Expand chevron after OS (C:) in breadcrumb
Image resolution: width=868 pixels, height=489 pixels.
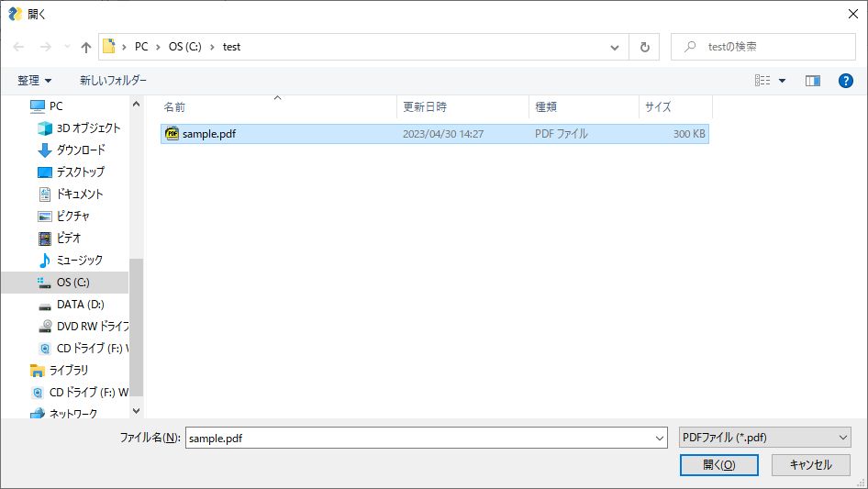click(x=212, y=47)
